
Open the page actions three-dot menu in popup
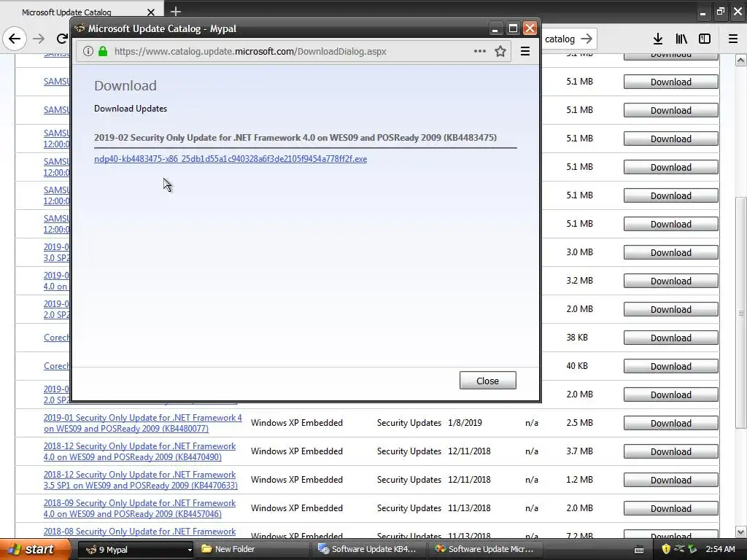(x=480, y=51)
